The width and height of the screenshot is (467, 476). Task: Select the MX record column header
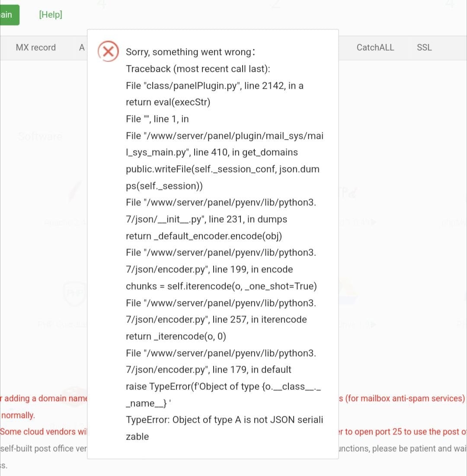point(36,48)
